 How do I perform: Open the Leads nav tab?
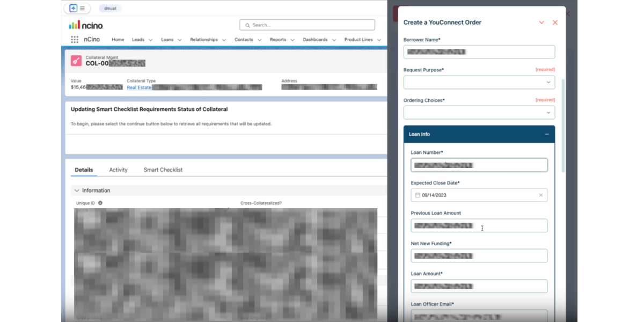(138, 40)
